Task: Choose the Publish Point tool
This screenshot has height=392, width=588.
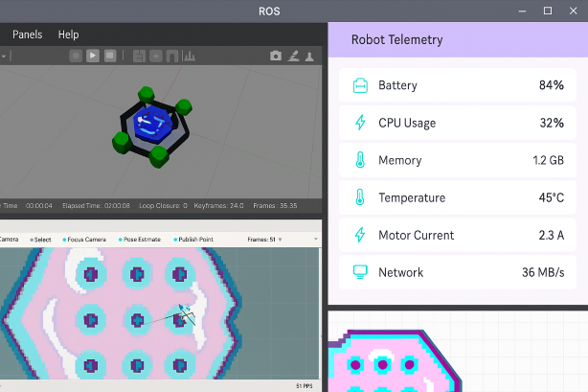Action: point(199,240)
